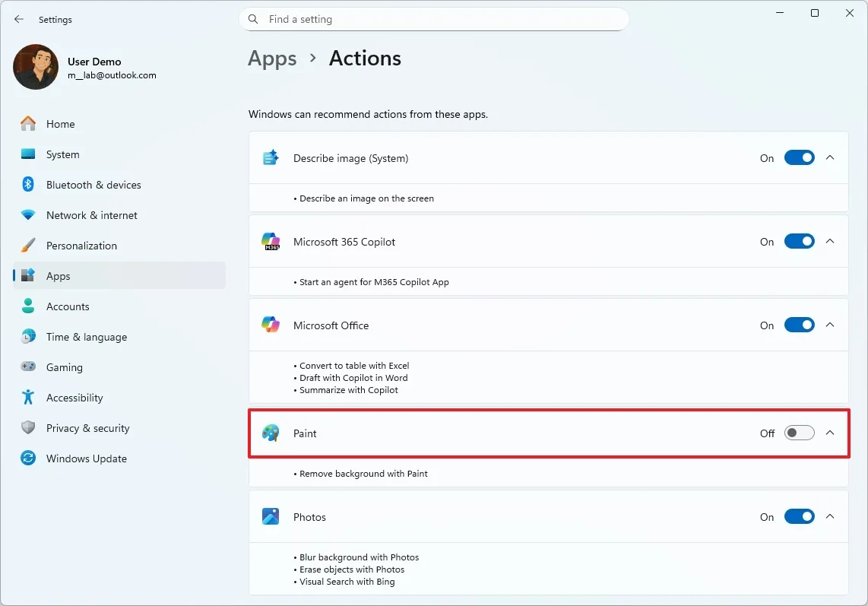Click the Photos app icon
Screen dimensions: 868x606
click(271, 516)
